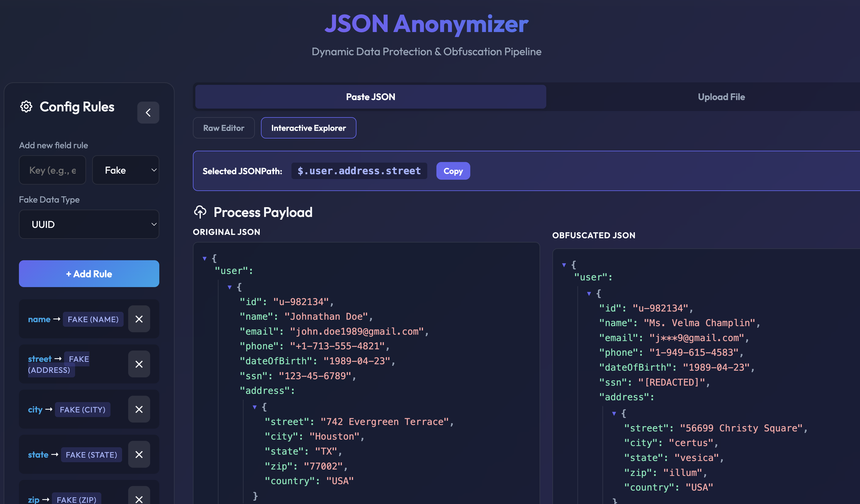
Task: Click the "user" key in Obfuscated JSON
Action: [593, 277]
